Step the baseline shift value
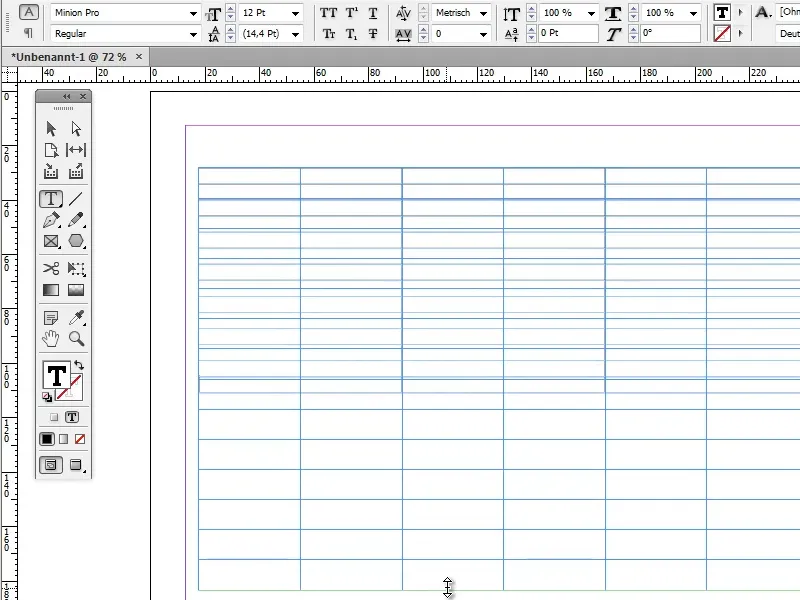This screenshot has height=600, width=800. click(x=531, y=34)
